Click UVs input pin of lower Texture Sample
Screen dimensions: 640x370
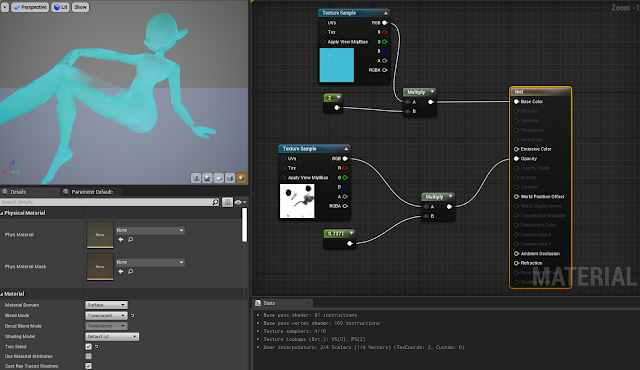283,159
